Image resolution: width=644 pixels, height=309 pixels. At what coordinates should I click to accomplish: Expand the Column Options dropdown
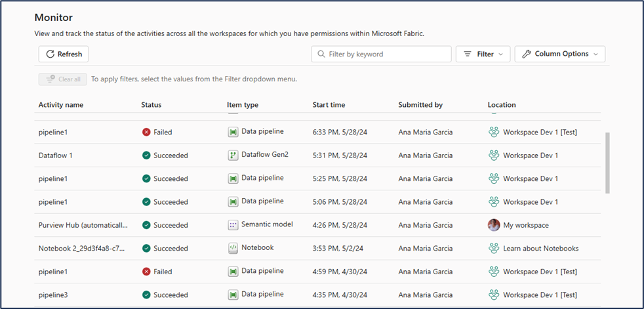click(559, 54)
